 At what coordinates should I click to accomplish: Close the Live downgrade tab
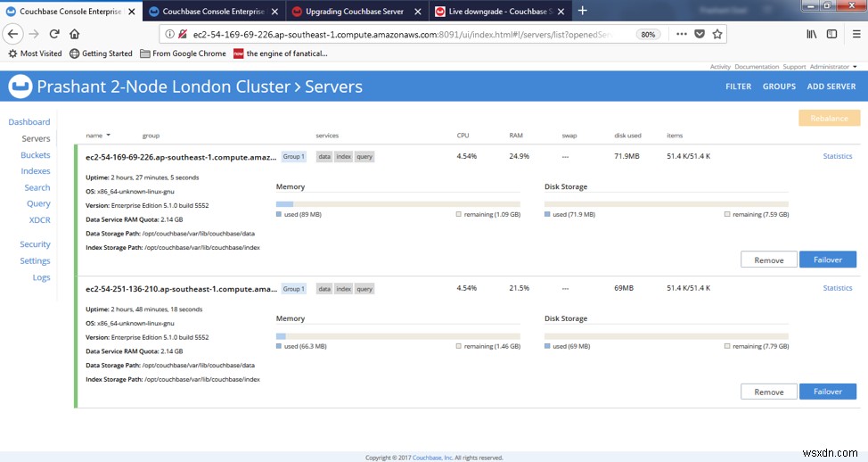point(561,11)
